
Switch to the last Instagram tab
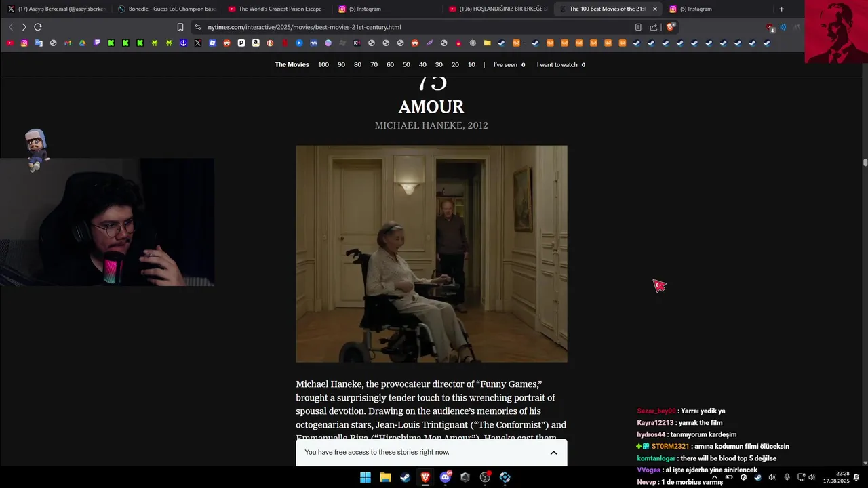719,9
